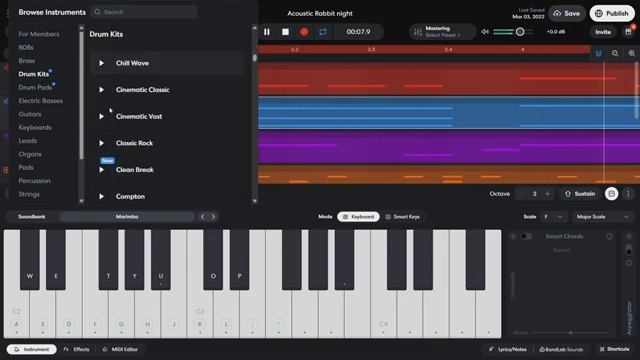Play the white key labeled A
The height and width of the screenshot is (360, 640).
[16, 314]
